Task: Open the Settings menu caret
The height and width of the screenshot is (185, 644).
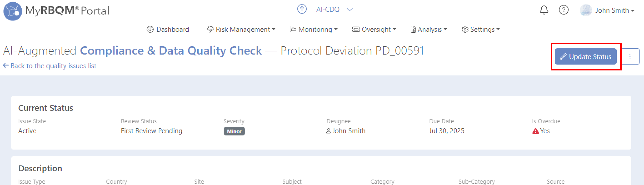Action: click(498, 30)
